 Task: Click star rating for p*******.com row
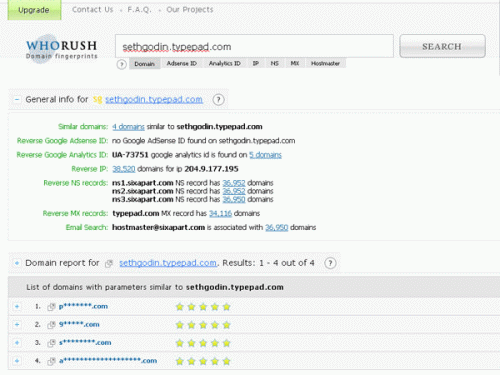pyautogui.click(x=203, y=307)
